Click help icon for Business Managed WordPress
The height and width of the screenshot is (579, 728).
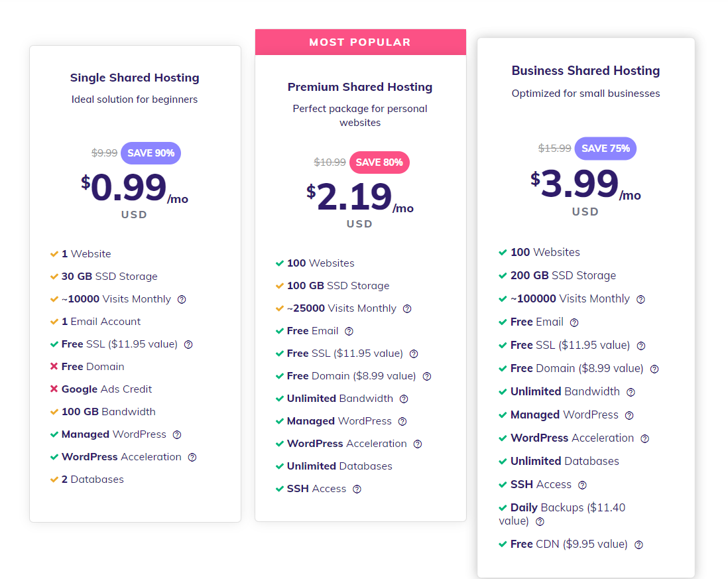(x=629, y=416)
